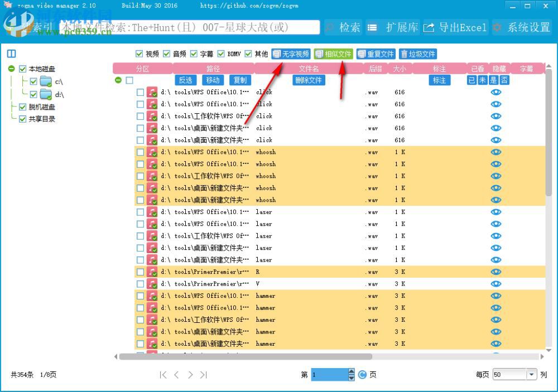Open 系统设置 system settings
558x392 pixels.
click(521, 27)
